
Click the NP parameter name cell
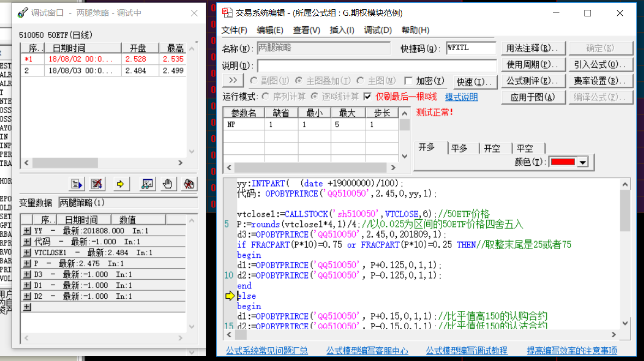coord(244,124)
